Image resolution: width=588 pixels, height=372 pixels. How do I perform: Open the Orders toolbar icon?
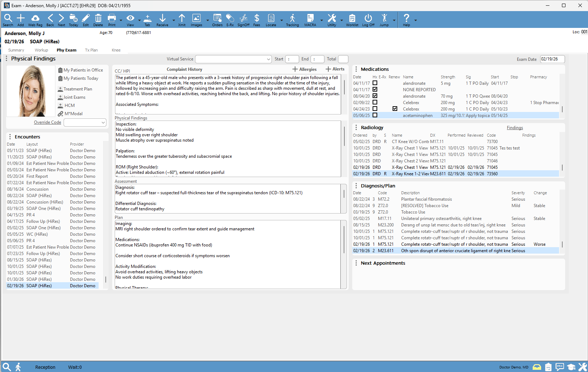[x=217, y=20]
